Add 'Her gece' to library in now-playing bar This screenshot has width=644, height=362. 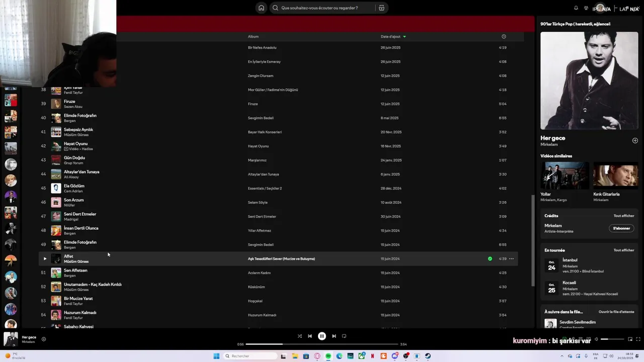[x=44, y=339]
